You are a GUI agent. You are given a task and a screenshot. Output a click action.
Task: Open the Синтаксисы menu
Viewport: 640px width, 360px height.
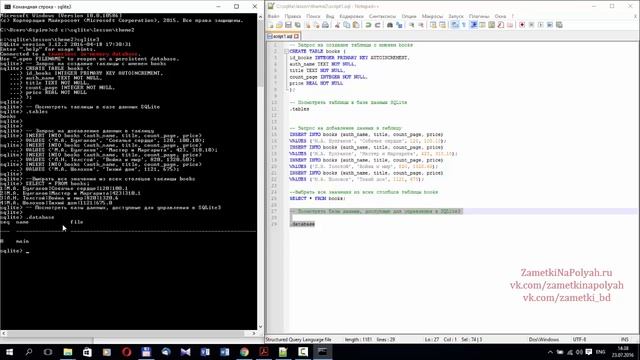(x=382, y=16)
